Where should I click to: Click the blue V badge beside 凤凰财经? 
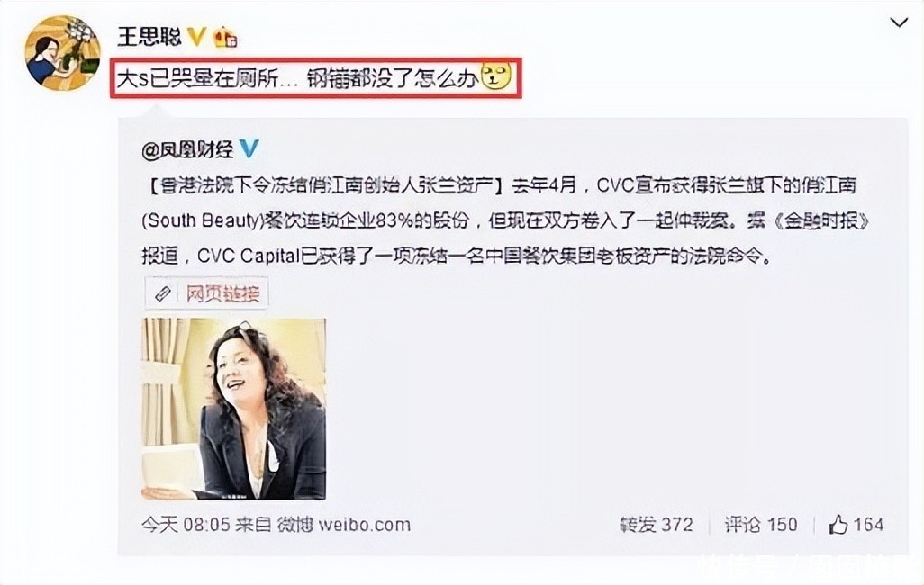point(249,149)
